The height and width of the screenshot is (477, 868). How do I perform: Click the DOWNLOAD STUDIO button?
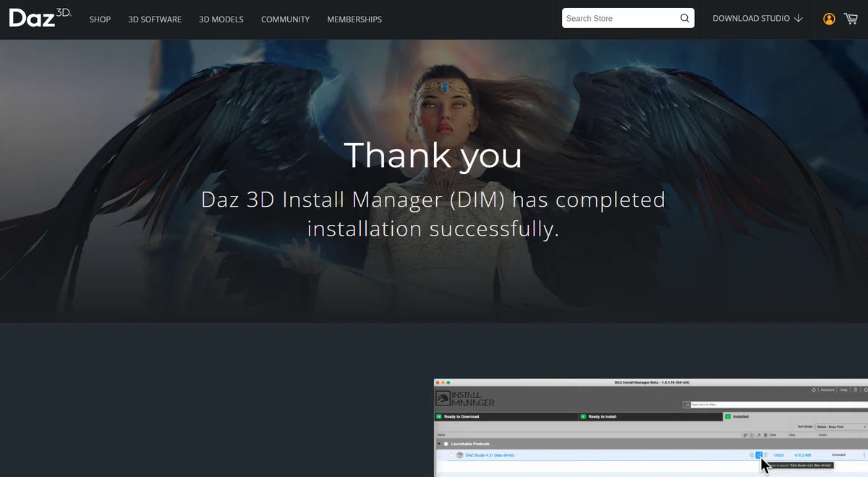tap(757, 18)
